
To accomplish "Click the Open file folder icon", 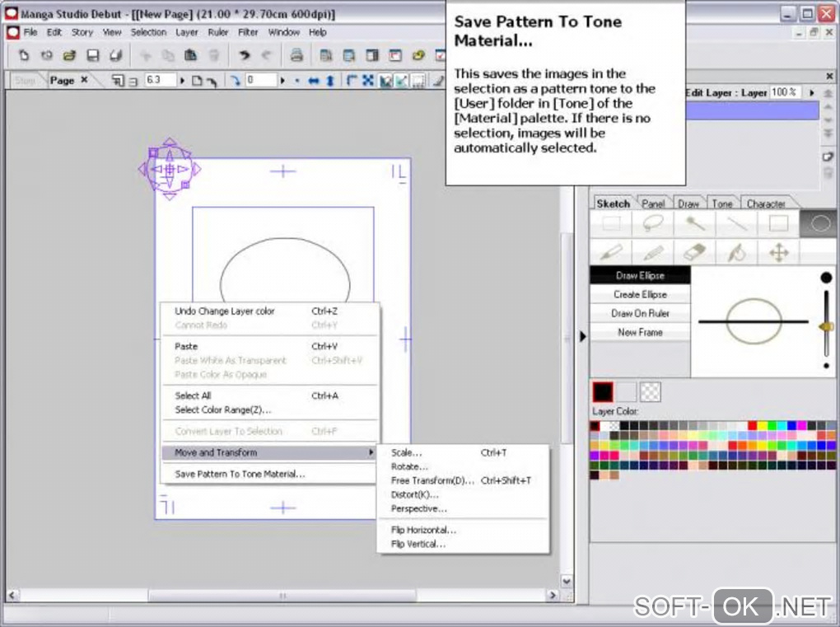I will 69,56.
